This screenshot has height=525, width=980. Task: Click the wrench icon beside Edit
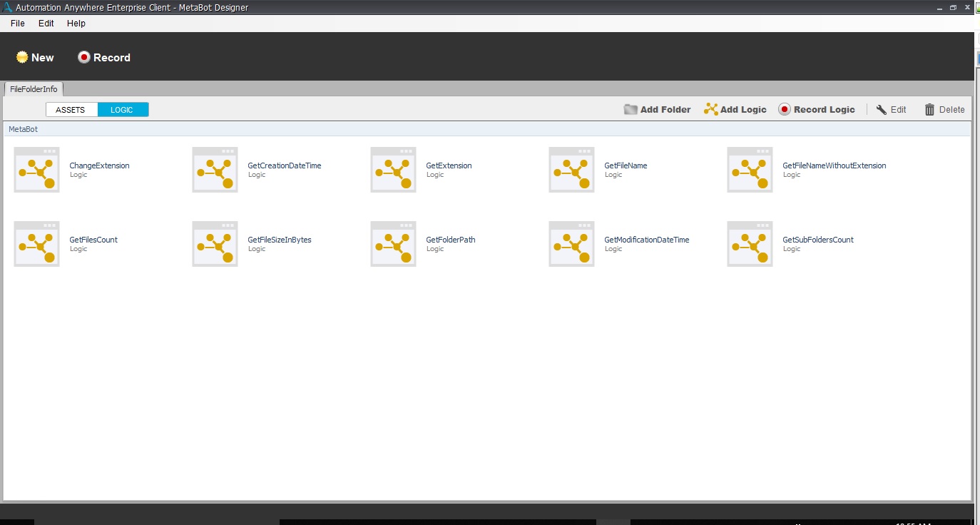[882, 109]
